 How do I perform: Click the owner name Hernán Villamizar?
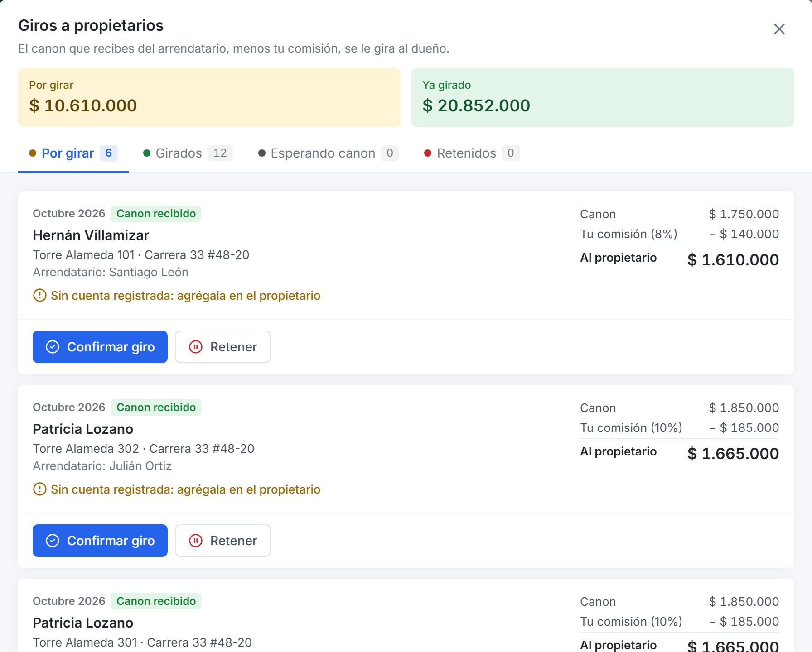pos(91,235)
